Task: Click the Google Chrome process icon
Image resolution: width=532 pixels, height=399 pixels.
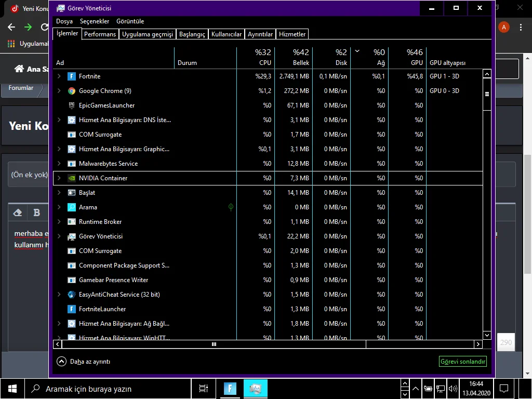Action: [72, 91]
